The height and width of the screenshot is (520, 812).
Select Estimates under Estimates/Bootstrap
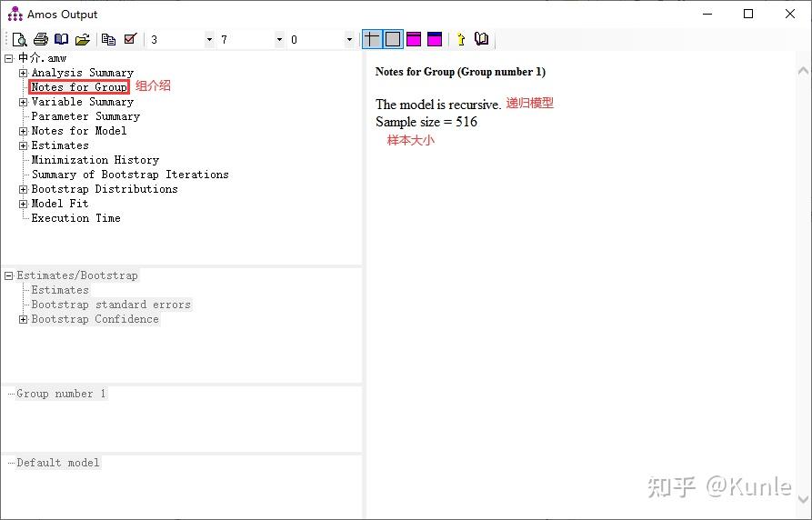tap(59, 290)
